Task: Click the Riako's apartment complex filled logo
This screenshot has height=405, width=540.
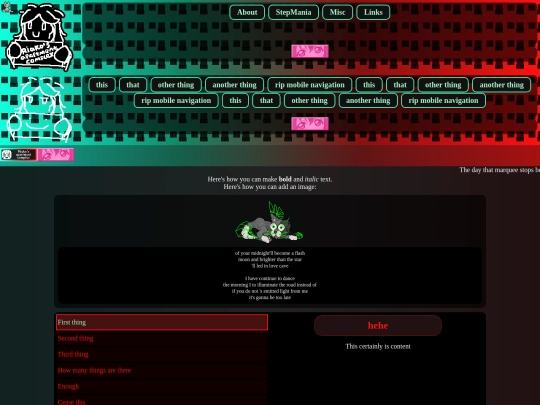Action: pyautogui.click(x=39, y=37)
